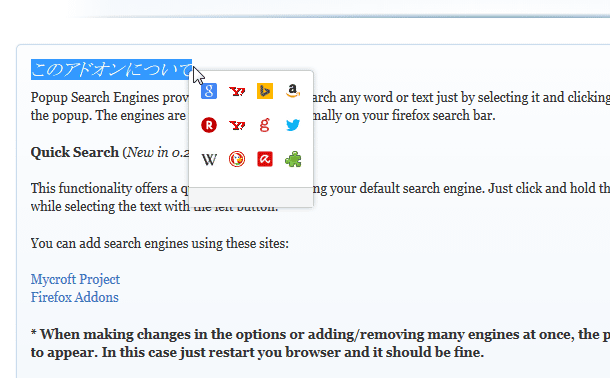
Task: Open the green puzzle piece add-on search
Action: point(293,159)
